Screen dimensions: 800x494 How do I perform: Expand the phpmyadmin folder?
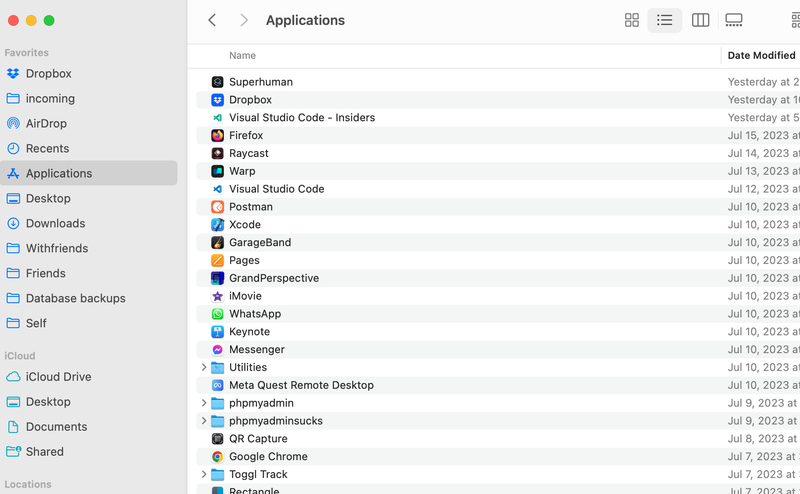(x=204, y=403)
